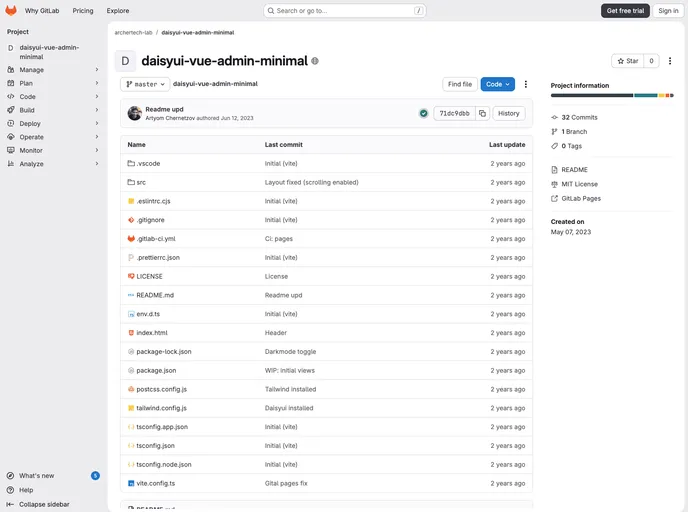The image size is (688, 512).
Task: Click the Collapse sidebar arrow icon
Action: pos(10,504)
